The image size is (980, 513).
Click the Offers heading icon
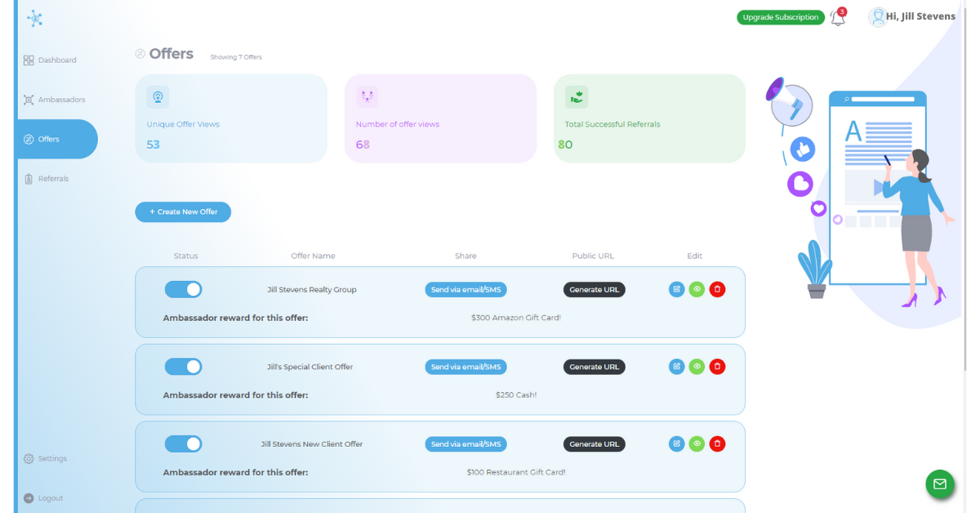tap(140, 54)
